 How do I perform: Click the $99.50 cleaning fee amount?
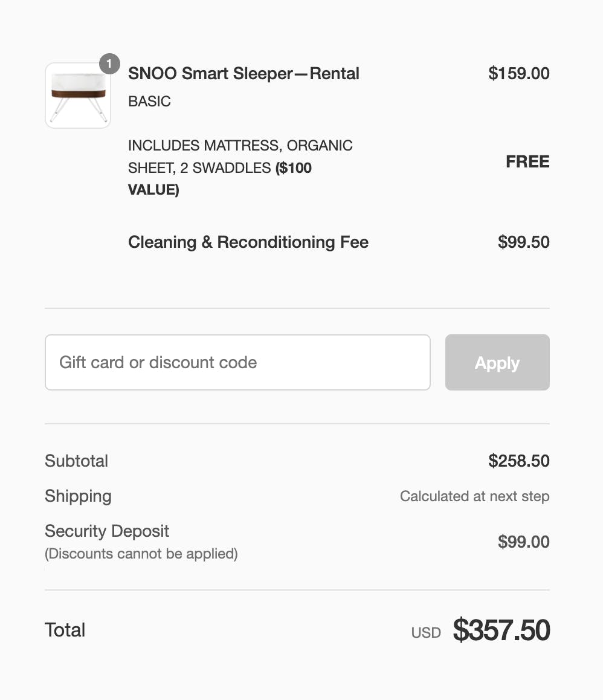tap(523, 242)
